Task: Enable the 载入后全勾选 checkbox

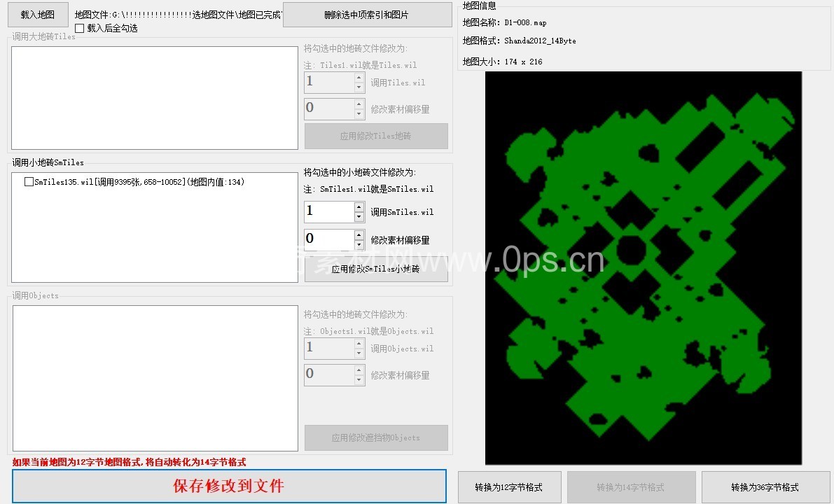Action: pos(80,29)
